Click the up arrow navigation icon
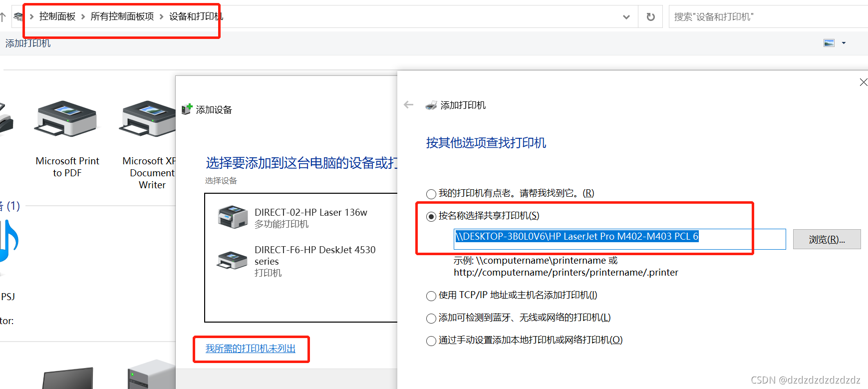The image size is (868, 389). 2,17
